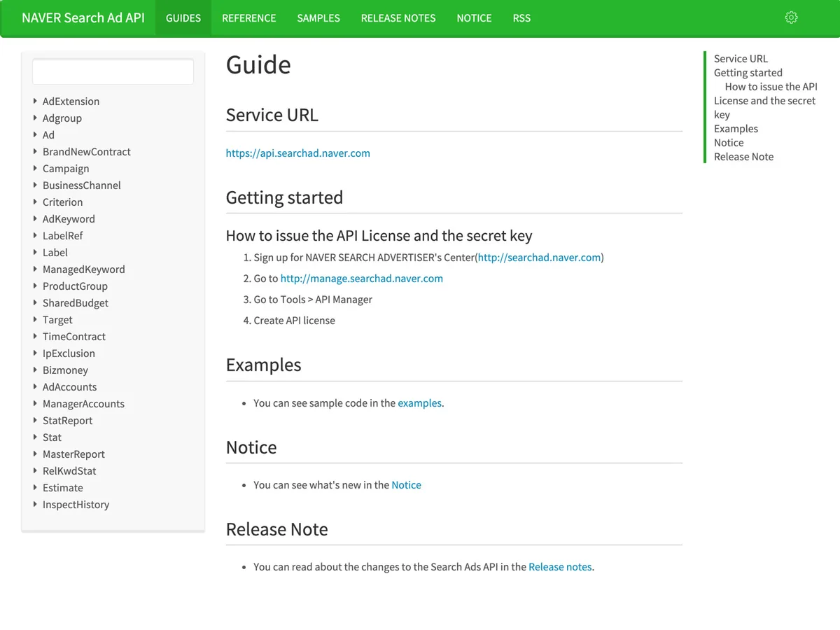840x630 pixels.
Task: Expand the AdExtension tree arrow
Action: point(35,101)
